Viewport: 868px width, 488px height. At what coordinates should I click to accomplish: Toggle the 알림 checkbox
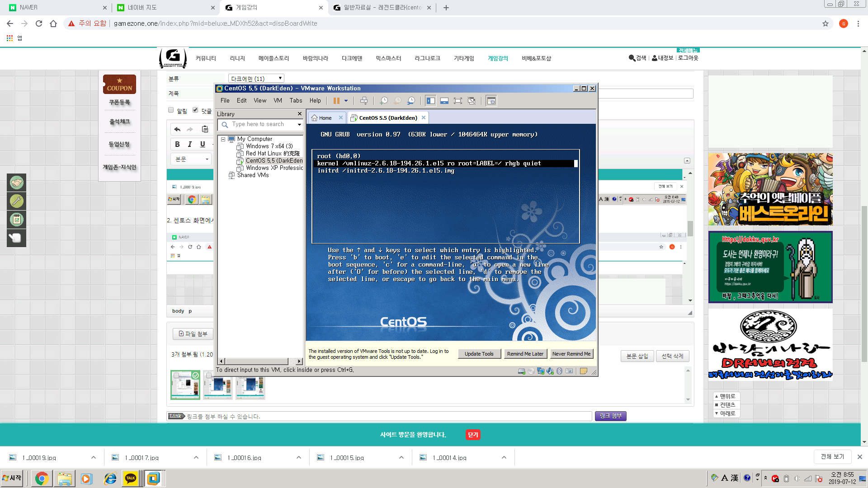(x=171, y=110)
